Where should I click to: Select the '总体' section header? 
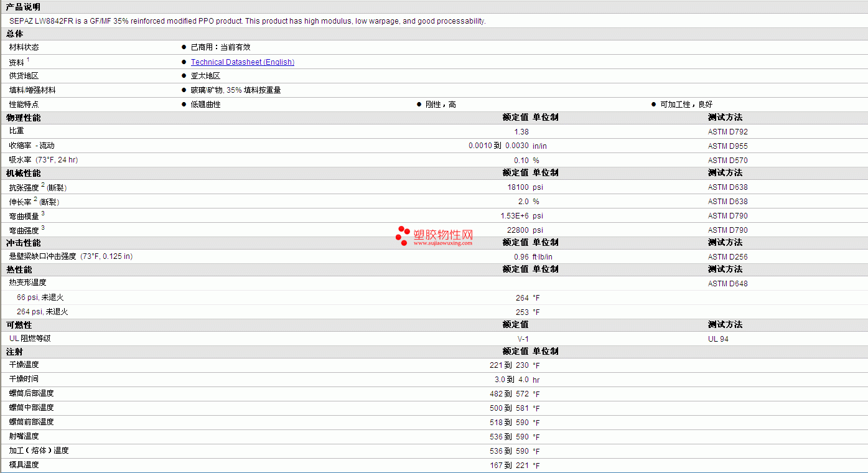click(14, 34)
